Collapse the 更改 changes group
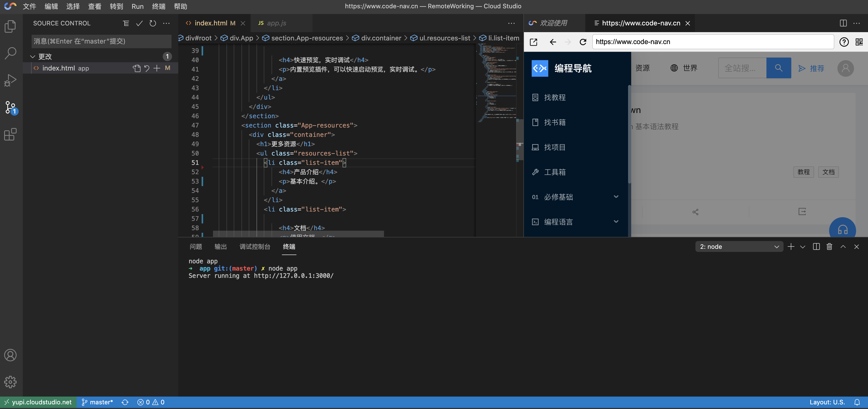 (x=33, y=56)
